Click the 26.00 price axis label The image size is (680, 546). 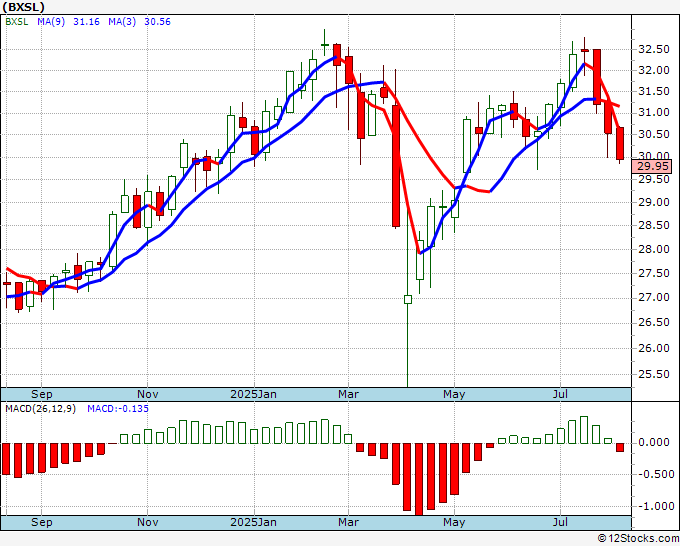654,348
